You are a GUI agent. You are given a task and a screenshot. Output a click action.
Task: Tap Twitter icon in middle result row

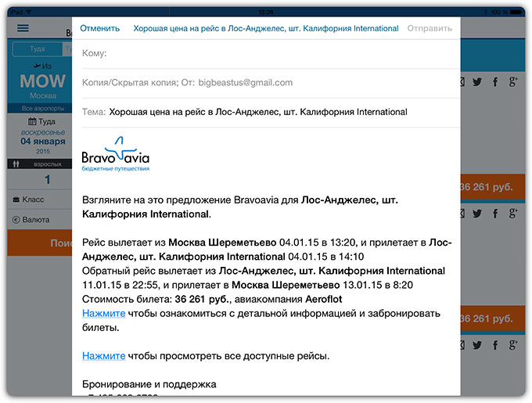(477, 214)
